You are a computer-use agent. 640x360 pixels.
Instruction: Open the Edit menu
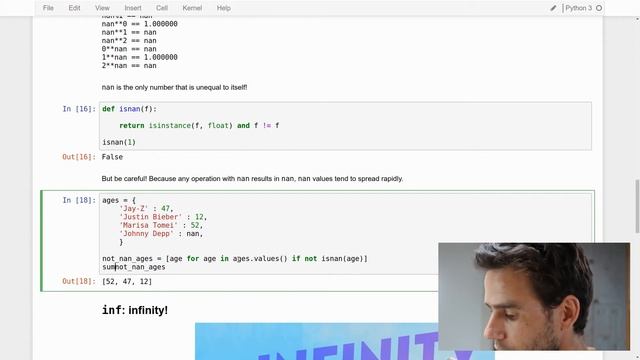(x=74, y=8)
